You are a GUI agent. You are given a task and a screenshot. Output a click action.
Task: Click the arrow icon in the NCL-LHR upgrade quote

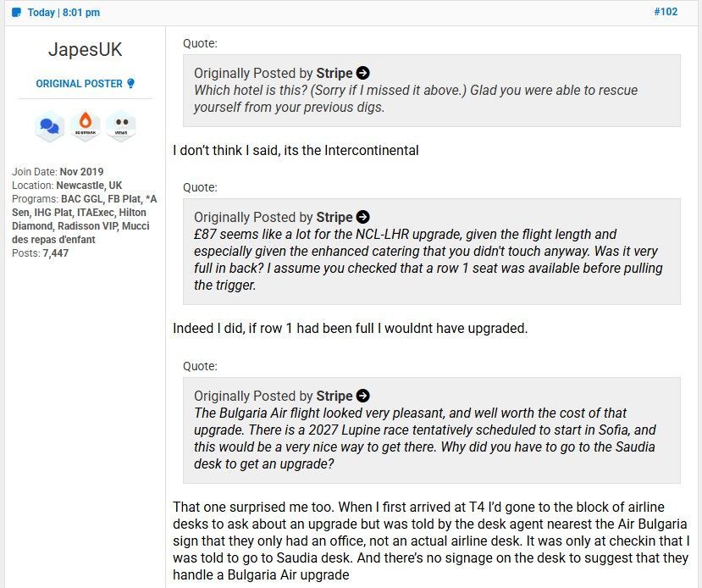point(362,217)
